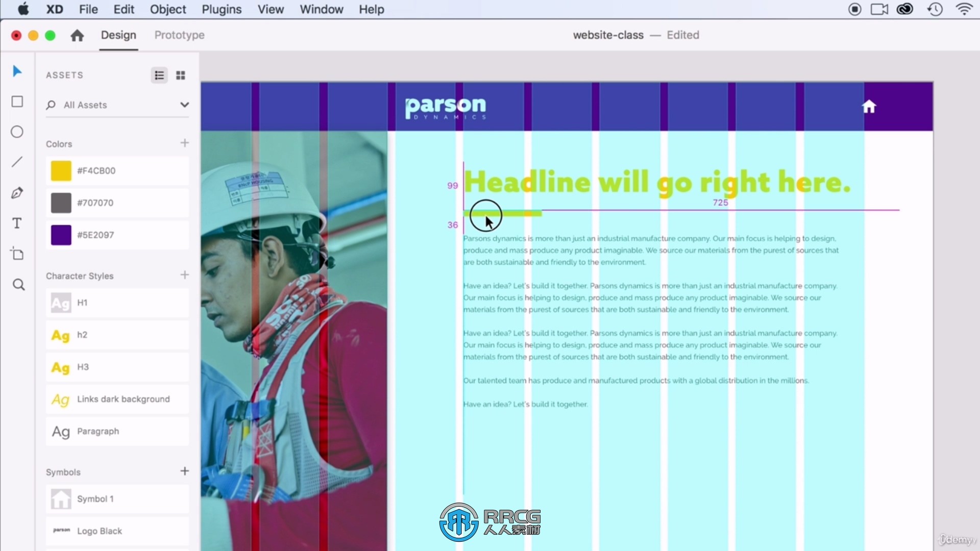
Task: Click Symbol 1 in Symbols section
Action: click(95, 499)
